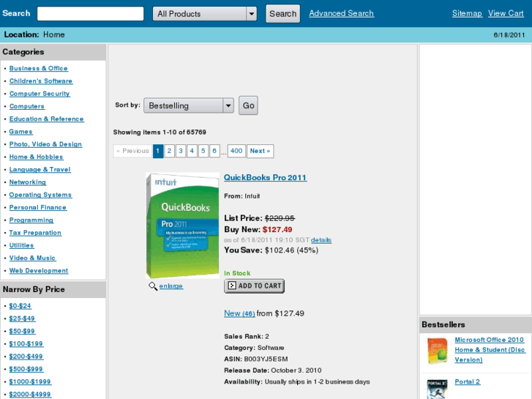532x399 pixels.
Task: Click the enlarge image link
Action: 171,286
